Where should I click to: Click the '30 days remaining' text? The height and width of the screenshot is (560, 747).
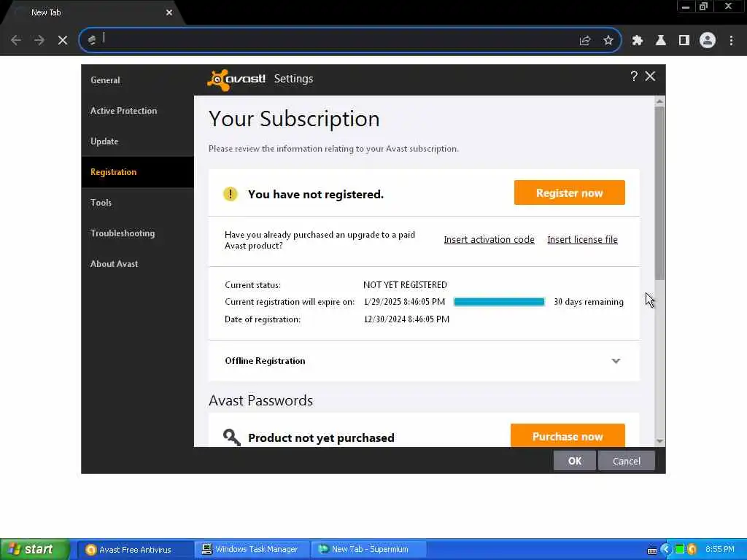589,302
